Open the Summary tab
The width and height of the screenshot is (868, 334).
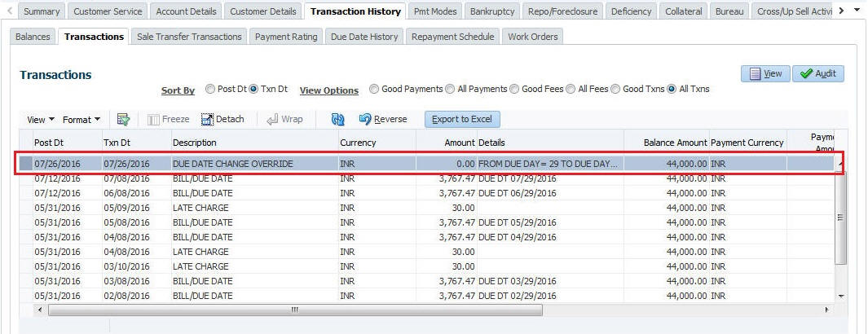tap(42, 11)
